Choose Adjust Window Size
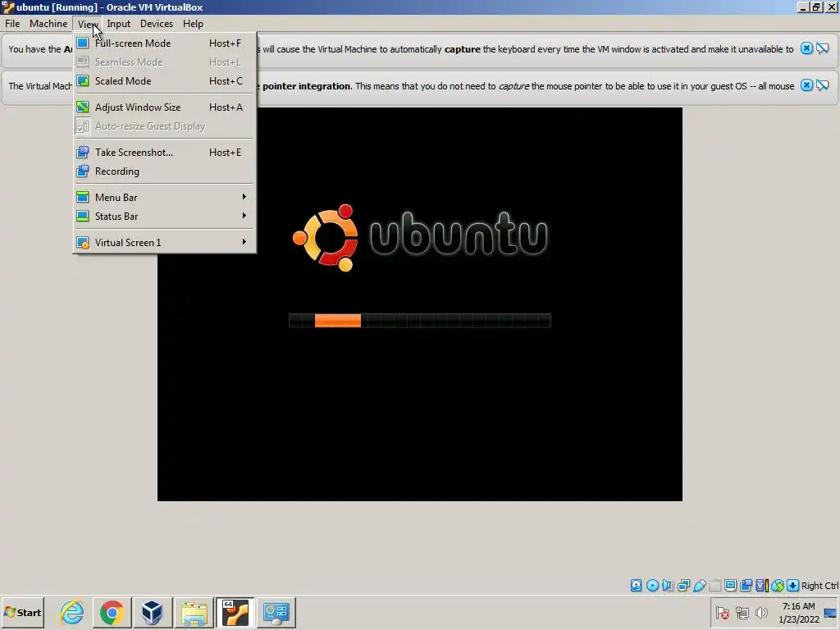This screenshot has height=630, width=840. click(x=164, y=107)
